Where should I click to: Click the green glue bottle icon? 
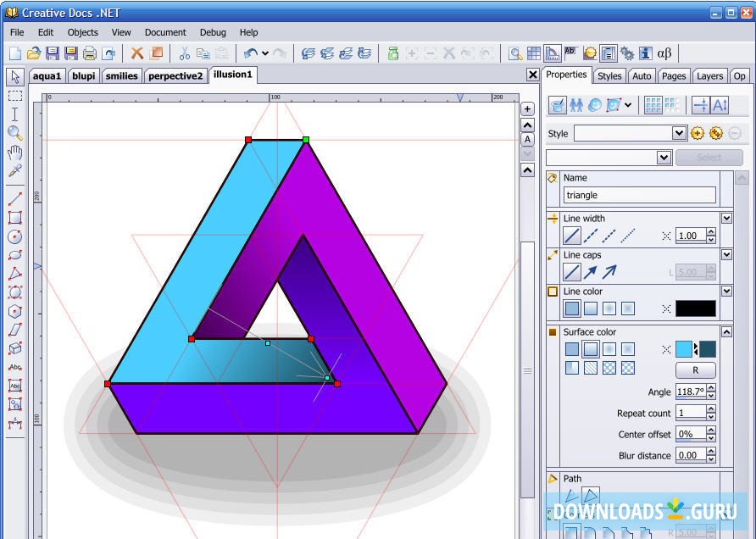[393, 53]
